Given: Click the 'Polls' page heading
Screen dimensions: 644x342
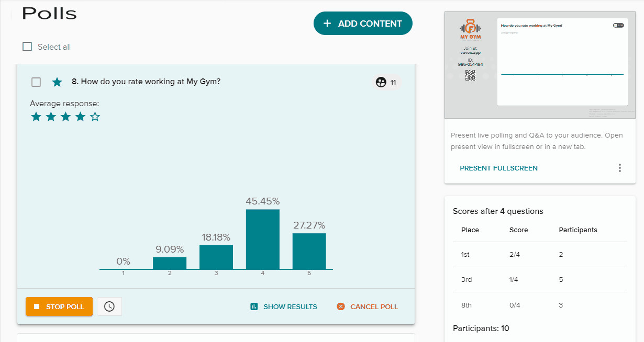Looking at the screenshot, I should 49,14.
